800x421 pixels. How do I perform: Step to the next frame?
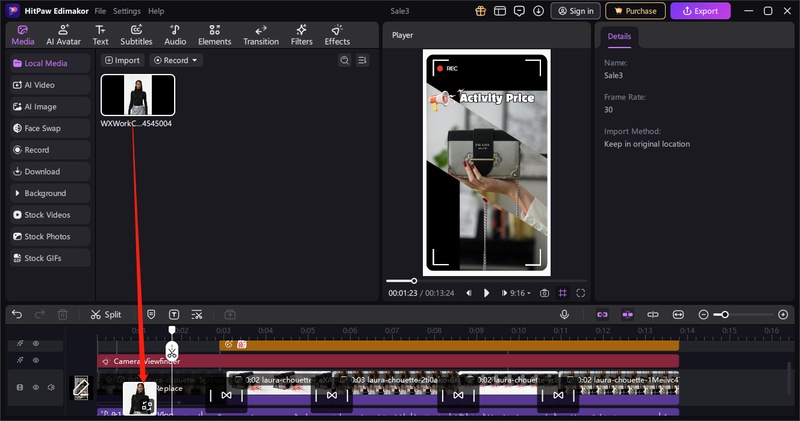point(504,293)
